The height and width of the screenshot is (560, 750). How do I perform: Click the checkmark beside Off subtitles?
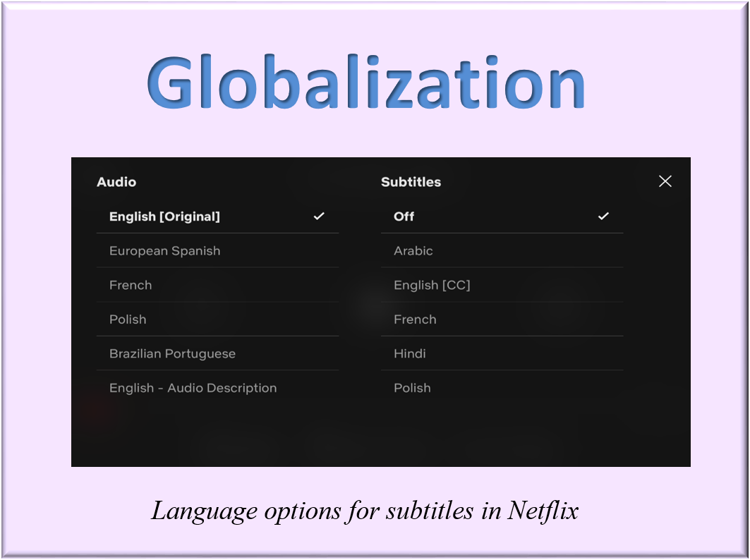603,217
